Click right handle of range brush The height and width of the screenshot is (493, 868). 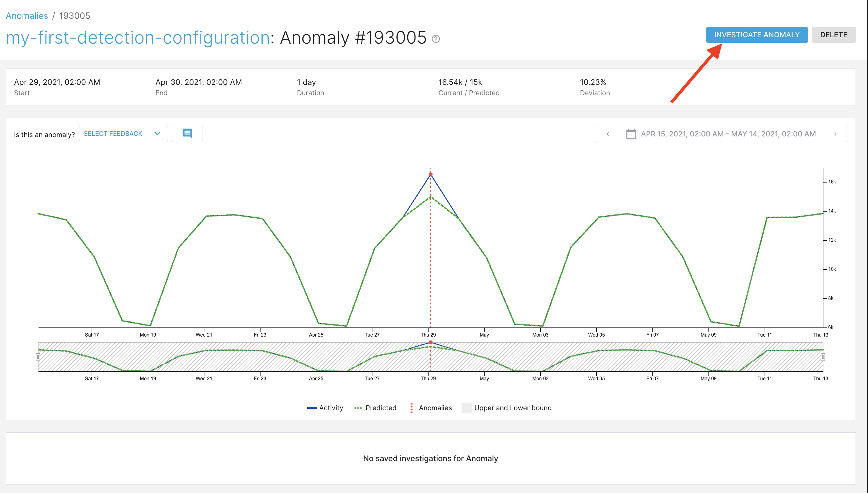pyautogui.click(x=823, y=357)
